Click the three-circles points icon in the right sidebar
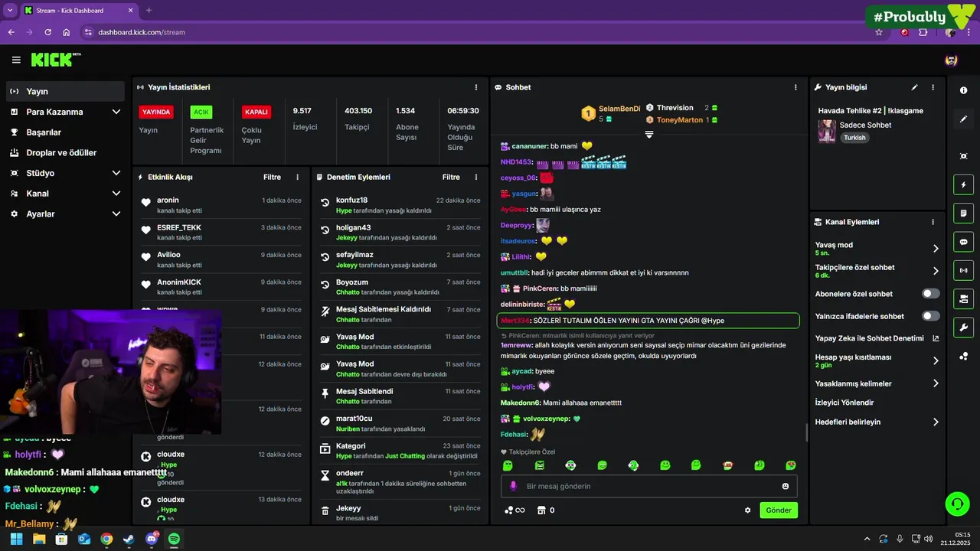Image resolution: width=980 pixels, height=551 pixels. click(x=963, y=356)
